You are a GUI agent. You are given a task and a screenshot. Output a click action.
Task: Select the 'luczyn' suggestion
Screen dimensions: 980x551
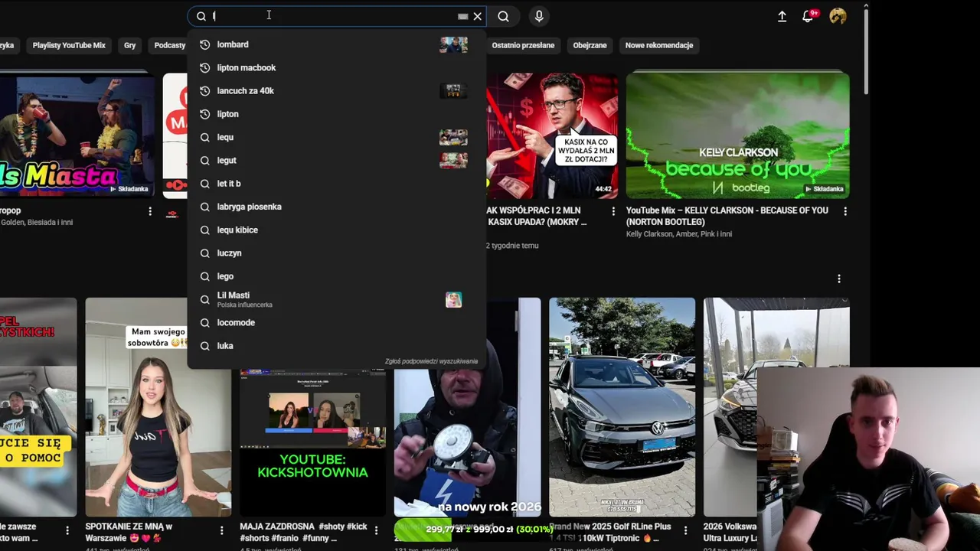click(337, 253)
